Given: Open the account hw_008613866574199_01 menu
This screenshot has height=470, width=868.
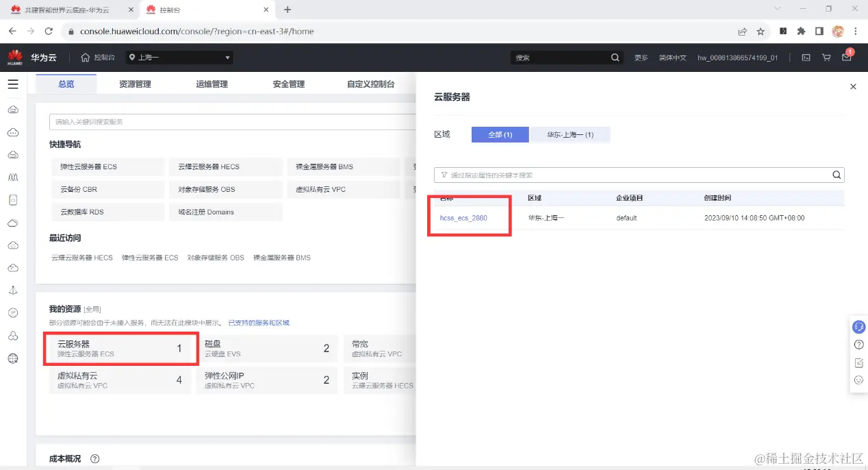Looking at the screenshot, I should [738, 58].
